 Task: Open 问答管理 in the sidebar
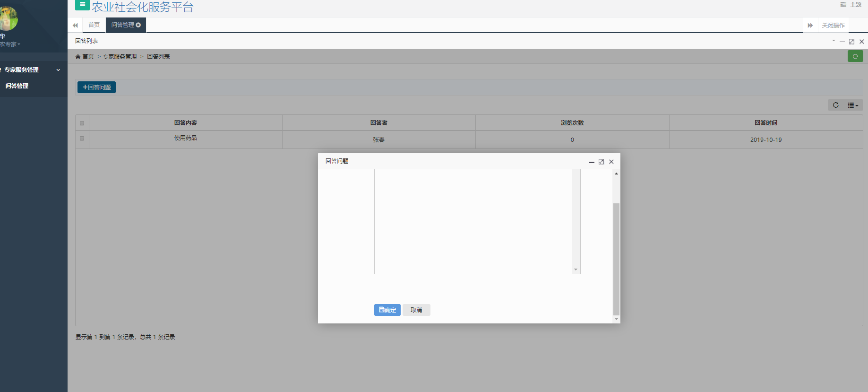click(17, 86)
